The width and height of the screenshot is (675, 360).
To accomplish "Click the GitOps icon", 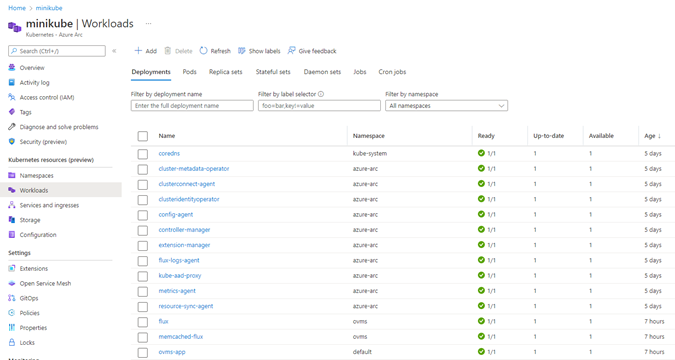I will (12, 298).
